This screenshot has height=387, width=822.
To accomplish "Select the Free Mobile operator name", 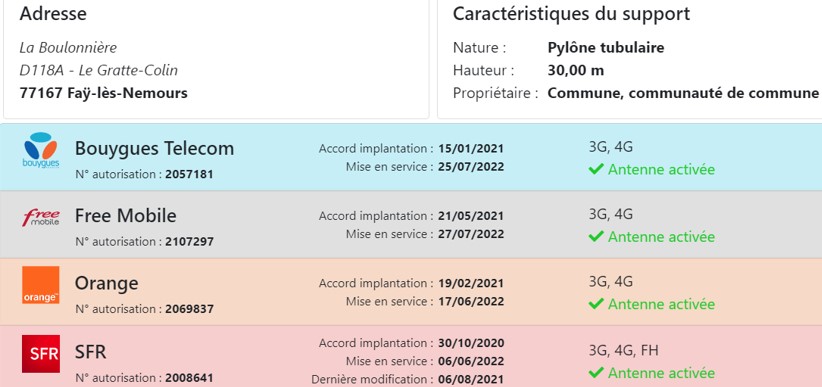I will [125, 216].
